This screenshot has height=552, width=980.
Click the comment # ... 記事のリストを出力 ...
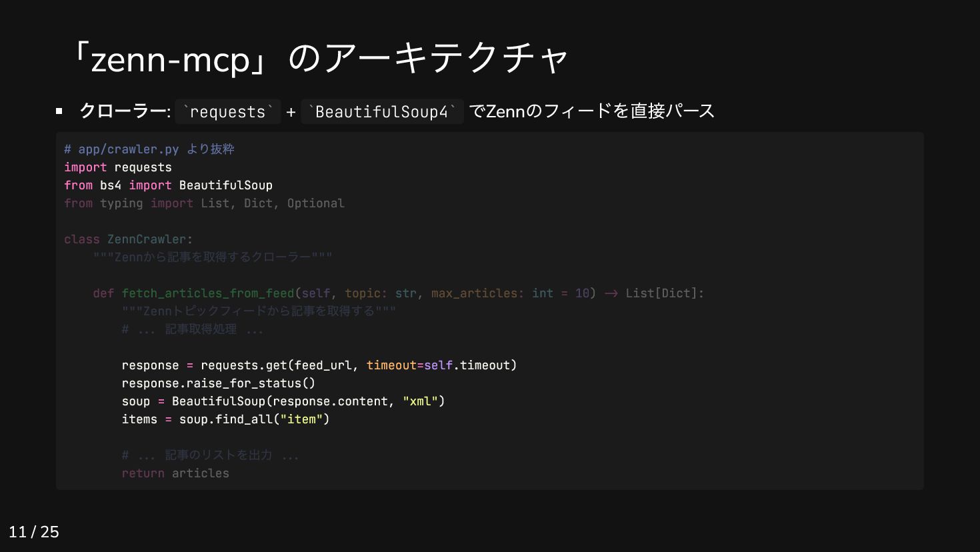[x=211, y=455]
